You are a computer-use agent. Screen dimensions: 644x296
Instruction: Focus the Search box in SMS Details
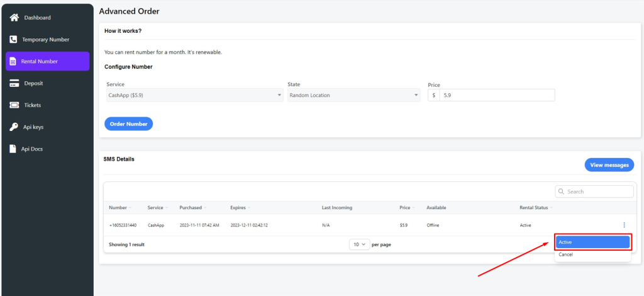pyautogui.click(x=599, y=191)
